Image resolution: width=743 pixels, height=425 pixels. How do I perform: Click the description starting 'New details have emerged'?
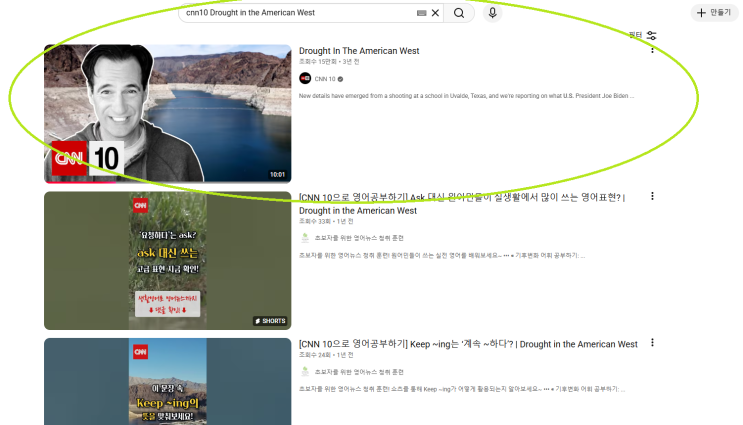pos(466,96)
